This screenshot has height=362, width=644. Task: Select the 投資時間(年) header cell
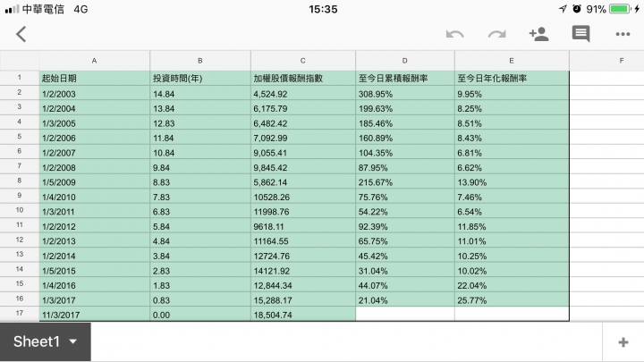click(x=200, y=79)
